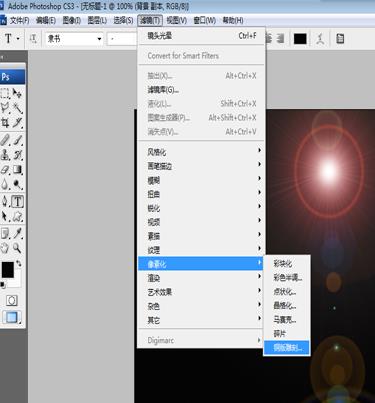The image size is (375, 403).
Task: Select the Dodge tool
Action: 17,184
